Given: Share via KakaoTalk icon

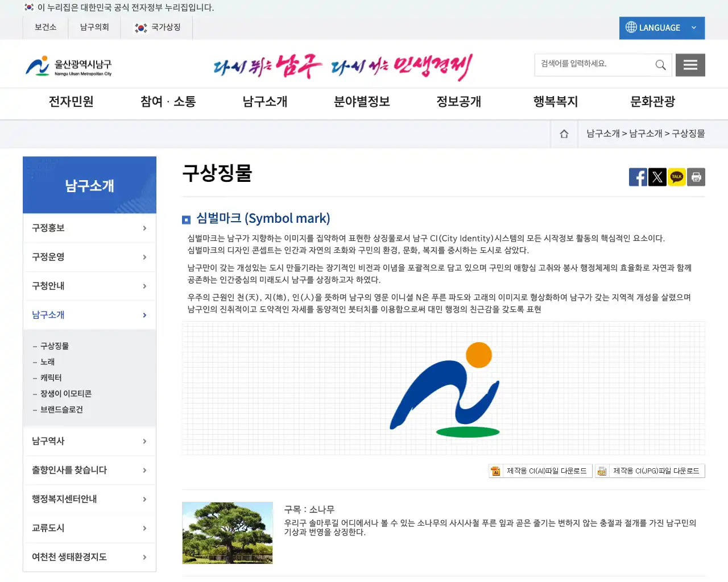Looking at the screenshot, I should tap(676, 177).
